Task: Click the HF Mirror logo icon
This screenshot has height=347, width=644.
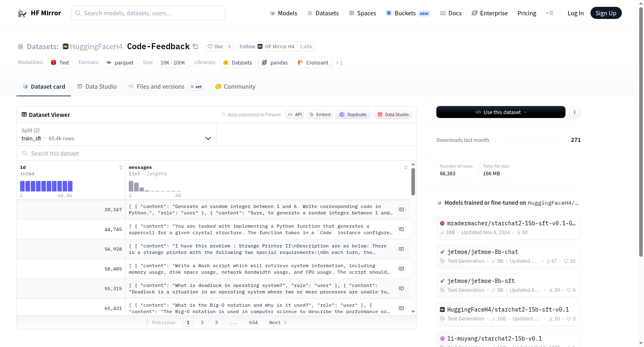Action: tap(22, 13)
